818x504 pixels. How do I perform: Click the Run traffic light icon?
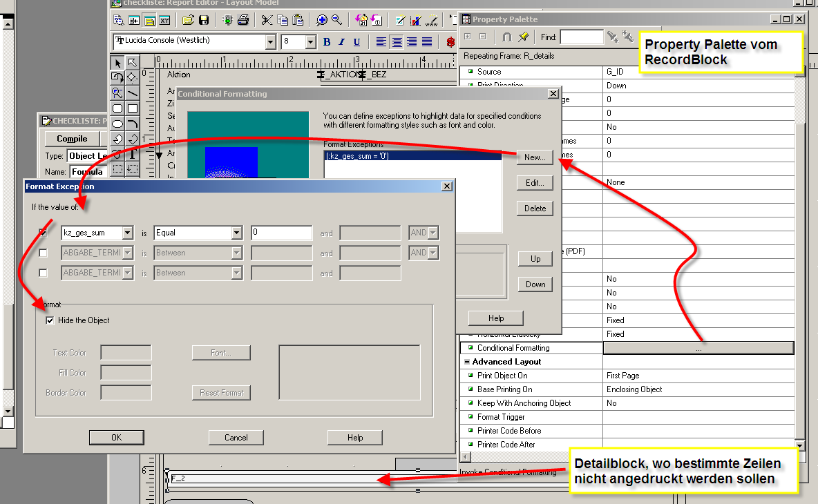(227, 20)
